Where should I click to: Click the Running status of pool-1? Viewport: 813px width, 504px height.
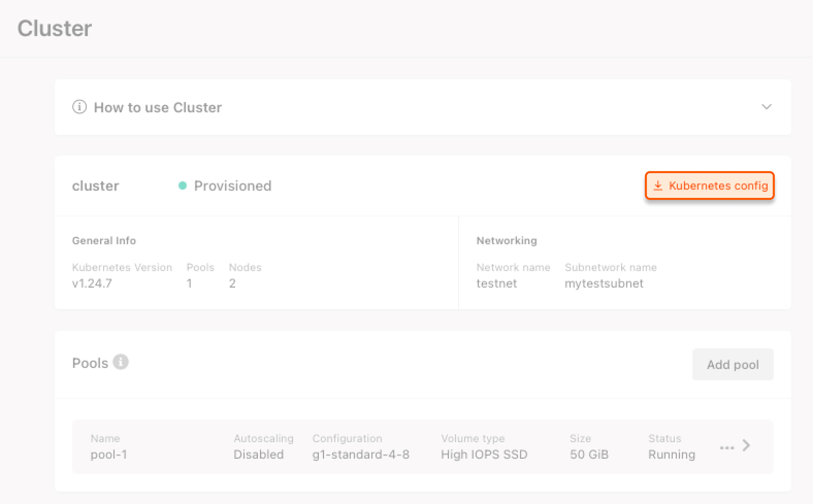tap(672, 454)
